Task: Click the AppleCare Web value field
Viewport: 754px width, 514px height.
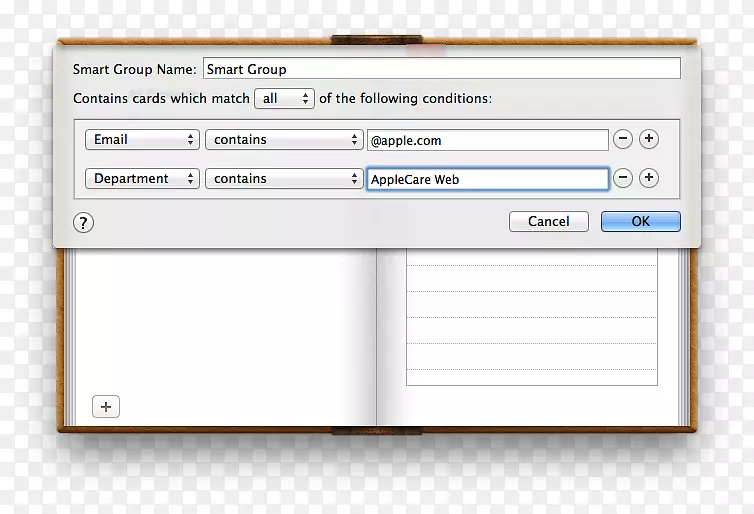Action: 488,179
